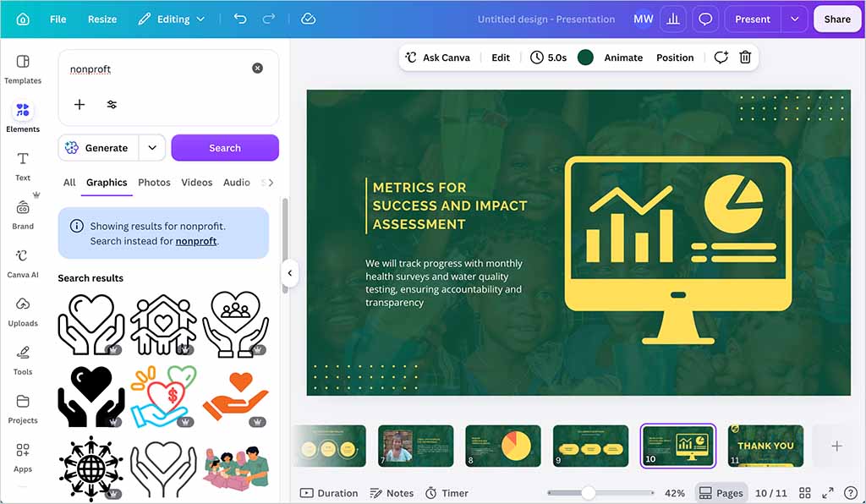Click plus icon under search box

coord(79,104)
